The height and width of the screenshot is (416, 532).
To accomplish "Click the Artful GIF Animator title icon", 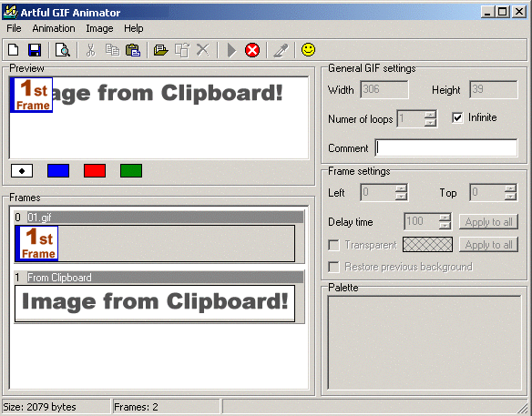I will [x=10, y=12].
